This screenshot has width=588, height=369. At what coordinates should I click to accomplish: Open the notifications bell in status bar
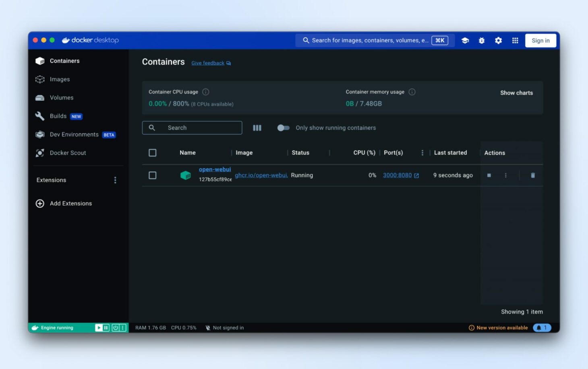[x=542, y=328]
